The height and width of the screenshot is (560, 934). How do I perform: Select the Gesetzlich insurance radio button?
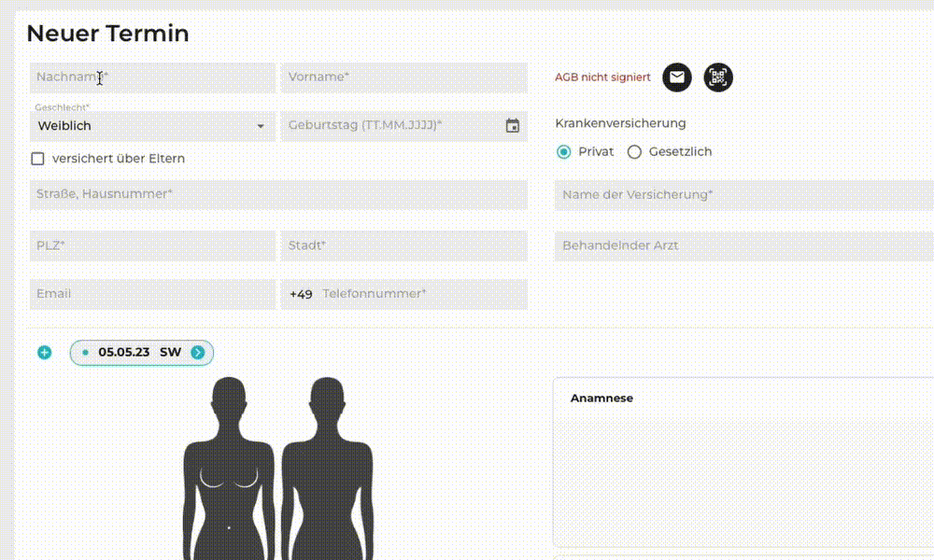[x=634, y=152]
